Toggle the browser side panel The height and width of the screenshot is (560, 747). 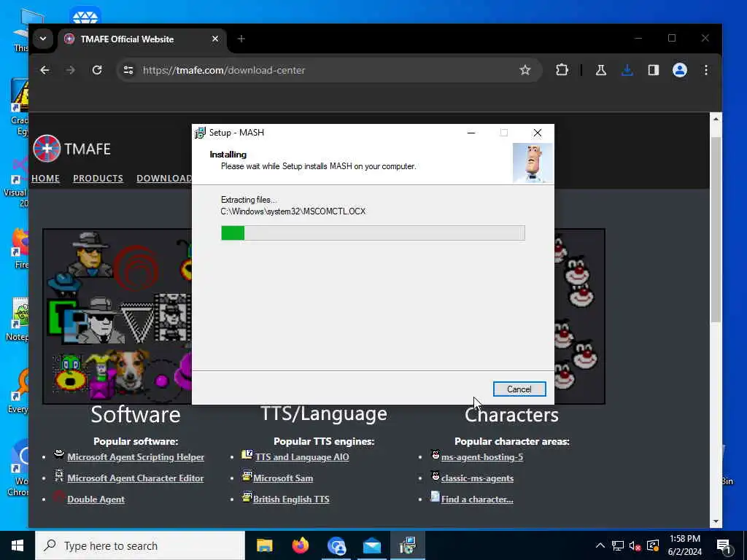click(653, 70)
